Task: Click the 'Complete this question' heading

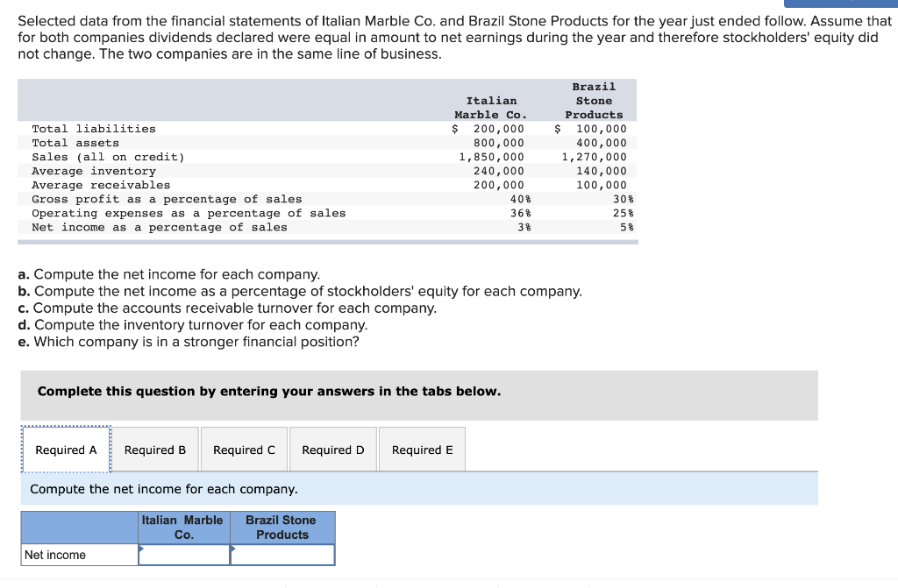Action: point(269,391)
